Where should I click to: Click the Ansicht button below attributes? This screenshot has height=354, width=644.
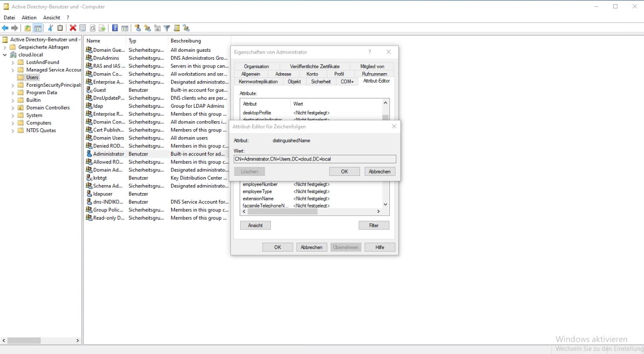click(255, 225)
